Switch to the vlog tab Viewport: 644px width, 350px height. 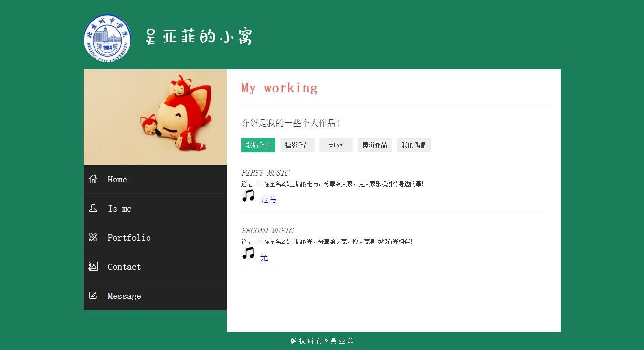[x=336, y=145]
